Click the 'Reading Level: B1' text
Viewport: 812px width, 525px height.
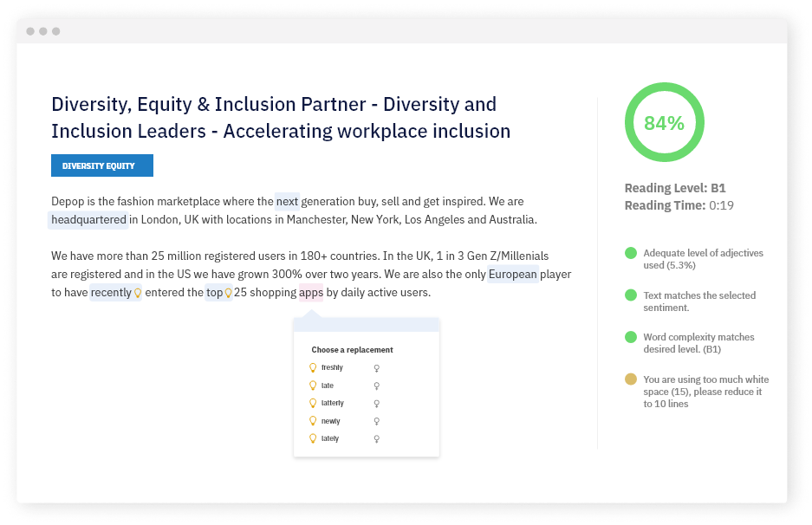tap(675, 188)
